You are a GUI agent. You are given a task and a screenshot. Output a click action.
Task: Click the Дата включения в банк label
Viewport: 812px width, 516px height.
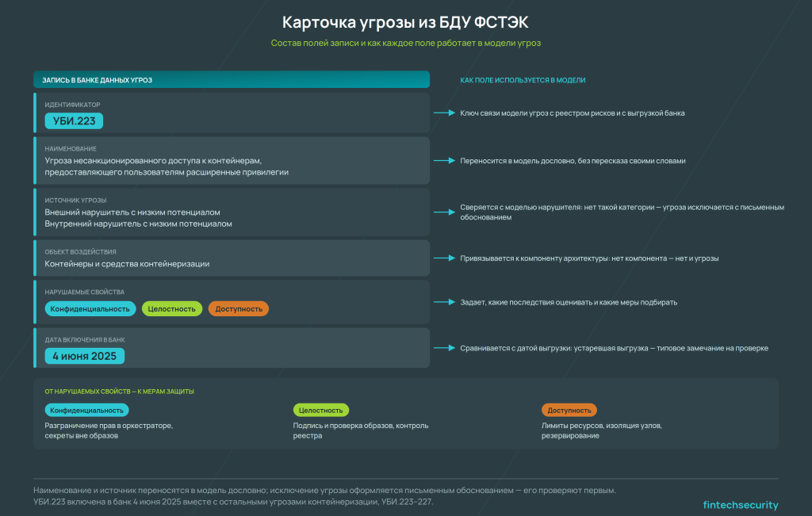click(x=85, y=340)
